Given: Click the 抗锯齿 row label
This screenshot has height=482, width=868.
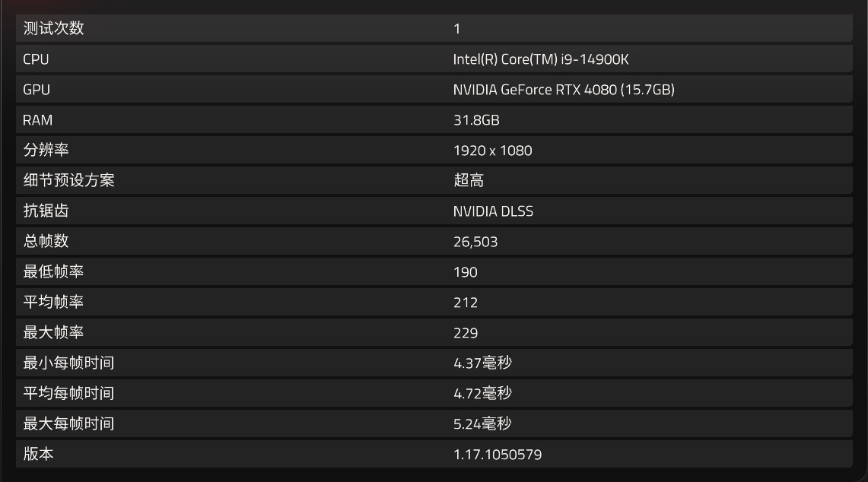Looking at the screenshot, I should tap(46, 211).
